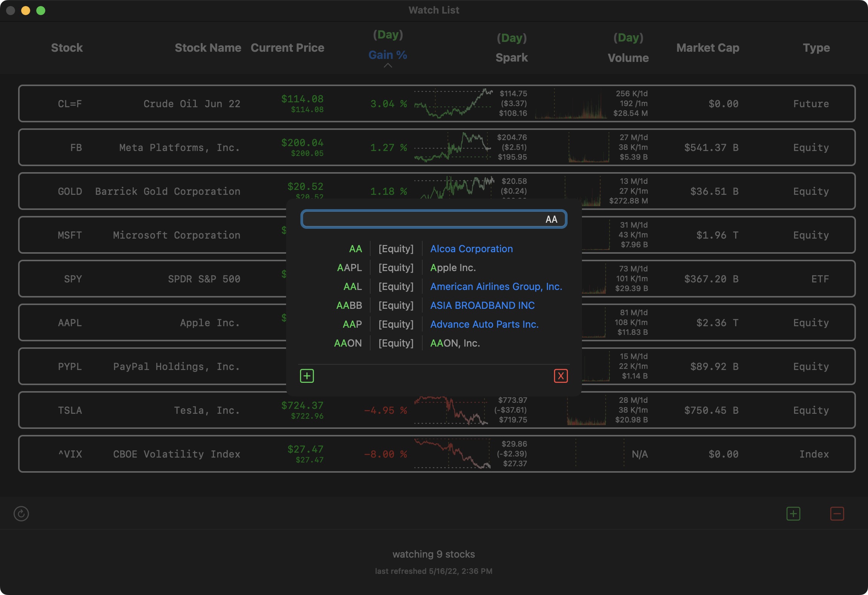Viewport: 868px width, 595px height.
Task: Click Crude Oil spark chart
Action: pos(453,103)
